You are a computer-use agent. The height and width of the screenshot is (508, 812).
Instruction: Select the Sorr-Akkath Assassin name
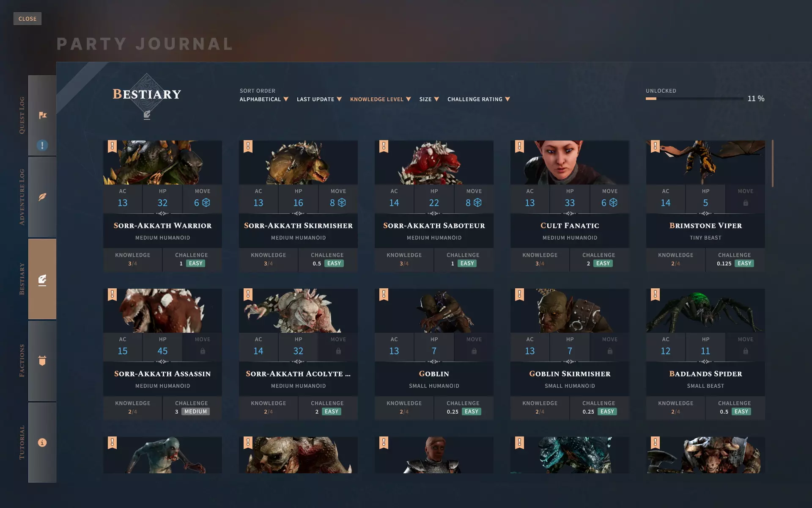pyautogui.click(x=162, y=374)
